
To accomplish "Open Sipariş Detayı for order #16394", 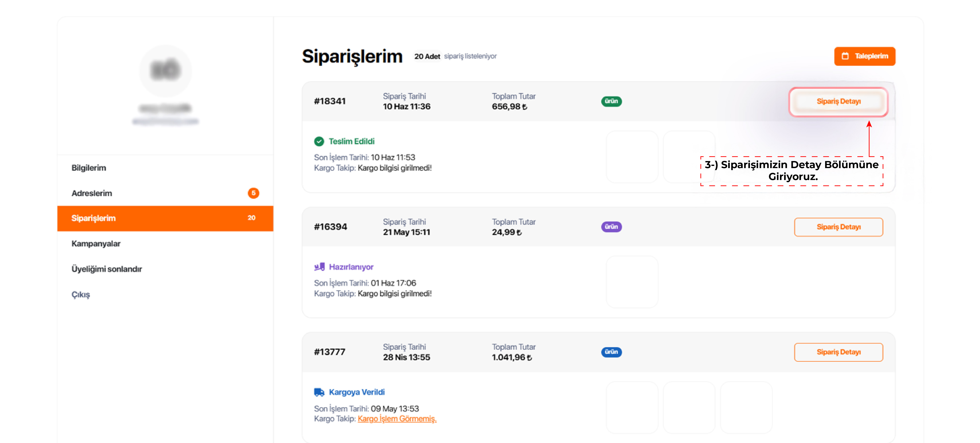I will (x=839, y=227).
